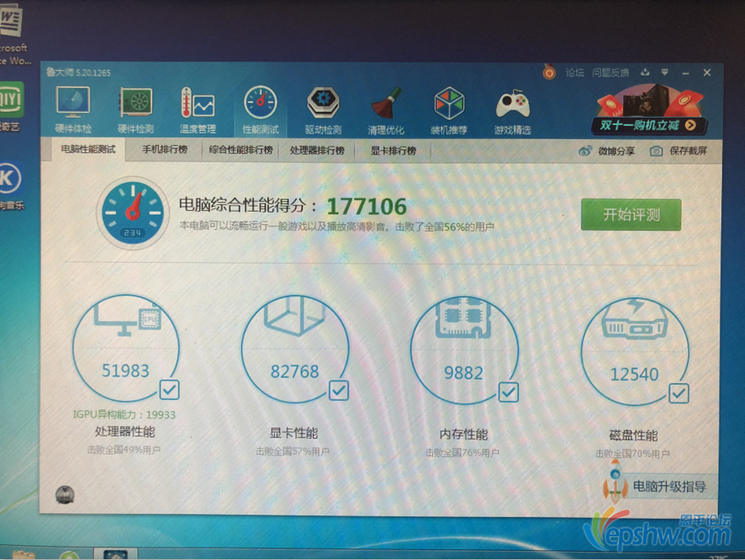Uncheck the 磁盘性能 test checkbox

(678, 394)
